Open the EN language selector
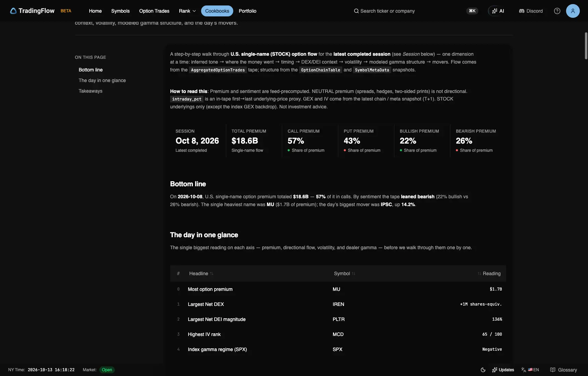The image size is (588, 376). coord(530,370)
